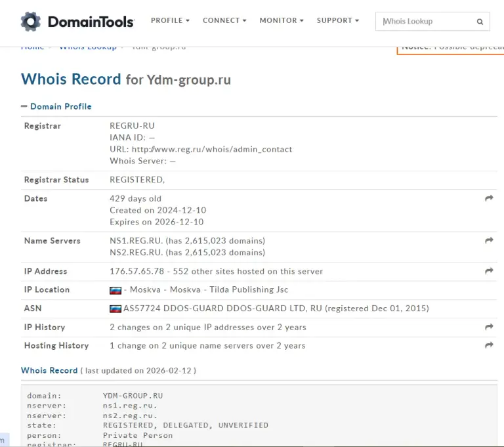Click 'Moskva - Moskva - Tilda Publishing Jsc'
Image resolution: width=504 pixels, height=447 pixels.
pos(209,289)
